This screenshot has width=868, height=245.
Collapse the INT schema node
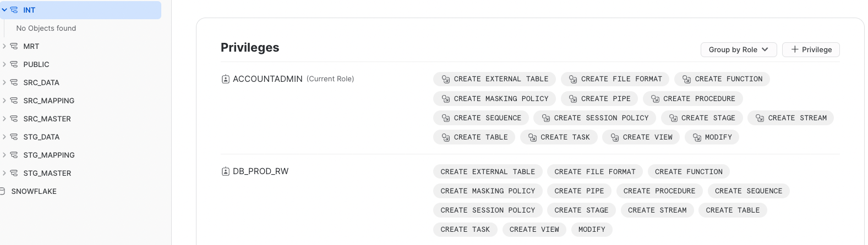4,10
